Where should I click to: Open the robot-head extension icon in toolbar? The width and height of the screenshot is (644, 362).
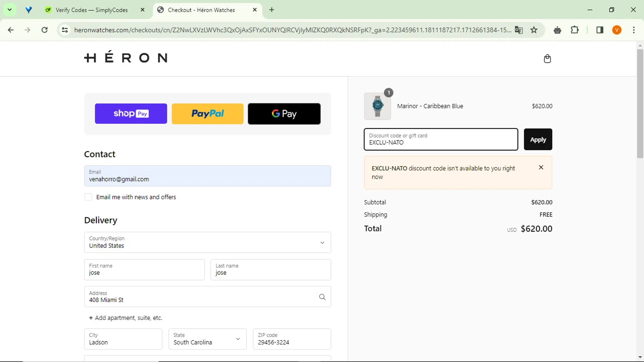point(557,30)
